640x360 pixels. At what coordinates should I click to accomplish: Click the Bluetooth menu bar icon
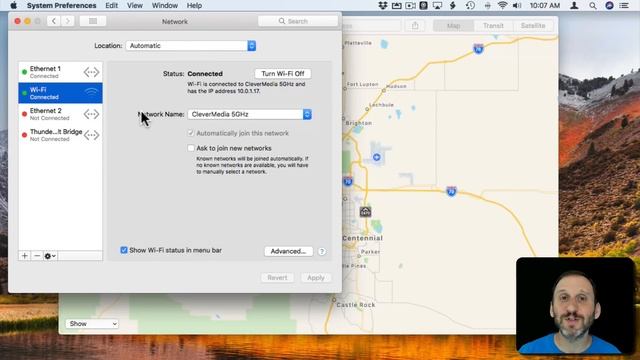point(487,5)
